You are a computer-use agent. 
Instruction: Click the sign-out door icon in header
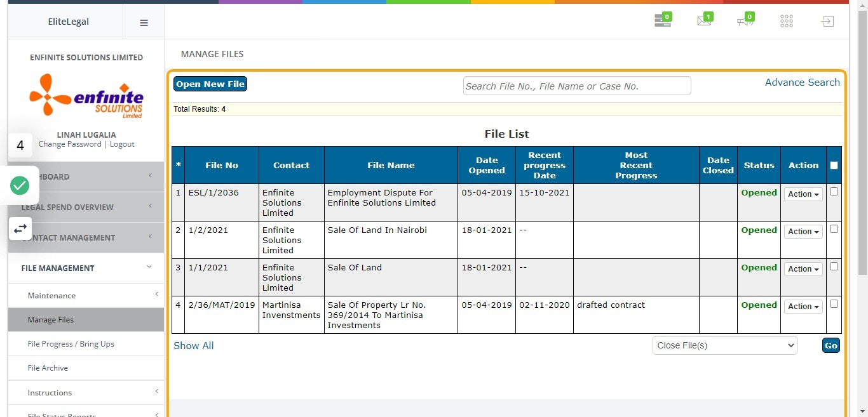point(827,21)
